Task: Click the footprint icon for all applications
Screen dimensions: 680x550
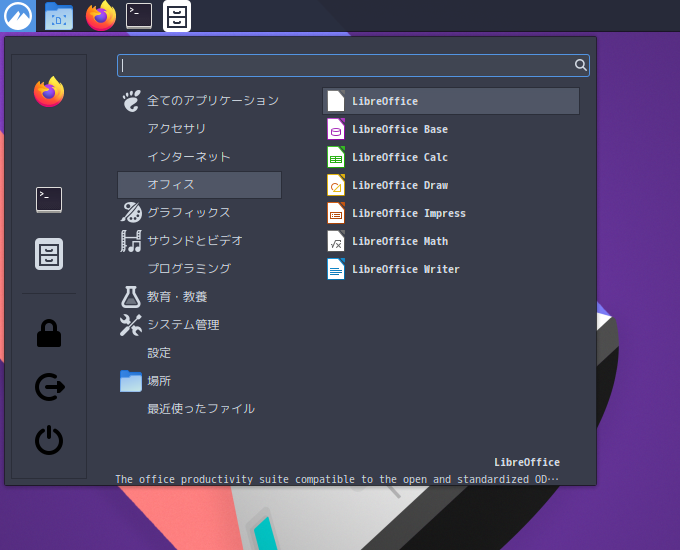Action: click(131, 101)
